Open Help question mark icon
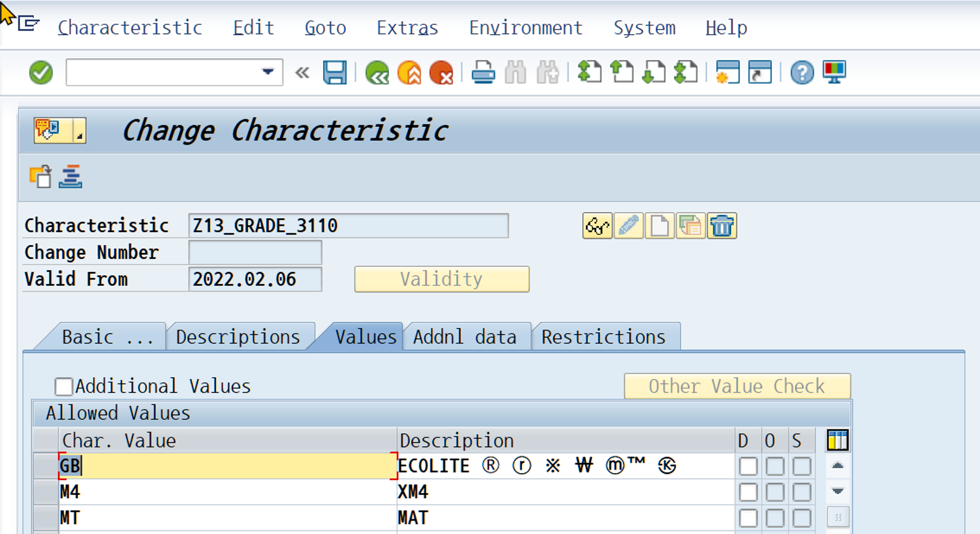 point(802,73)
